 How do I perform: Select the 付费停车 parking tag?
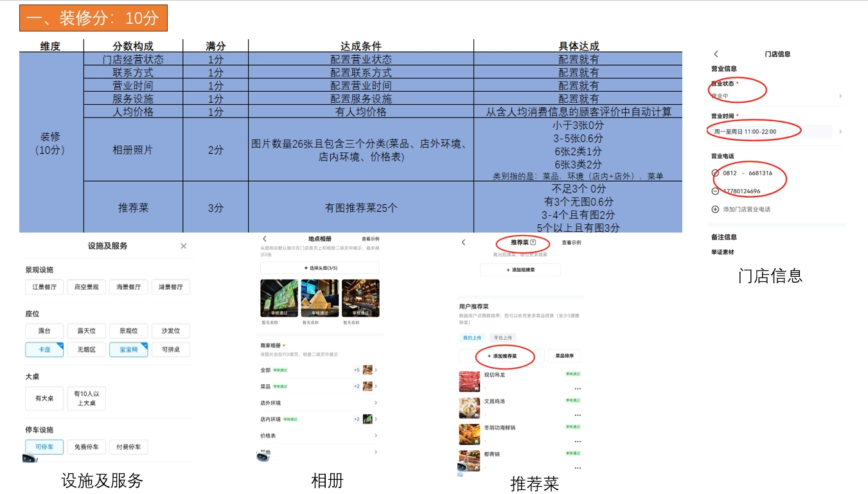(128, 447)
